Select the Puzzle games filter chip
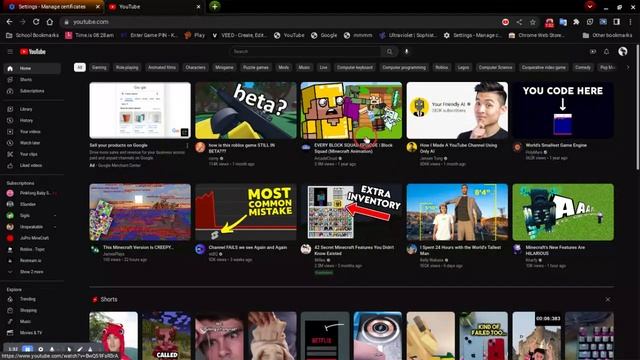Screen dimensions: 640x360 pyautogui.click(x=256, y=67)
